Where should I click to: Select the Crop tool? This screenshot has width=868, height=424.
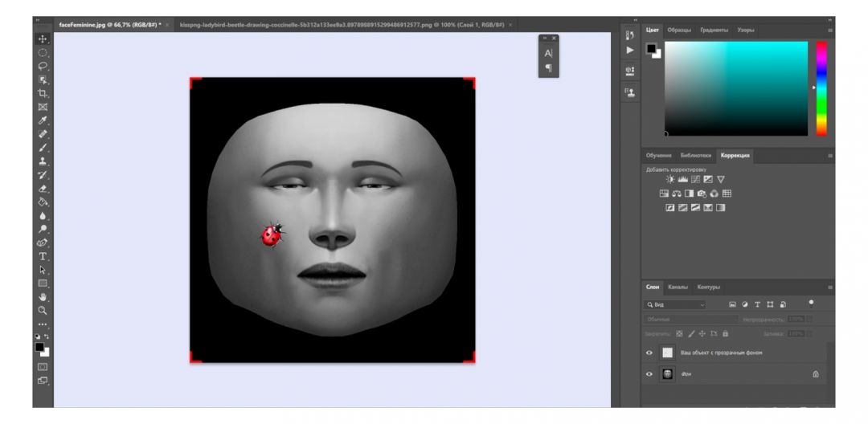43,93
